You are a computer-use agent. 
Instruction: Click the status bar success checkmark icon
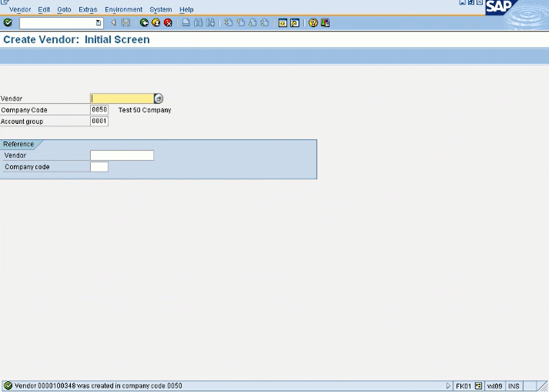(8, 386)
